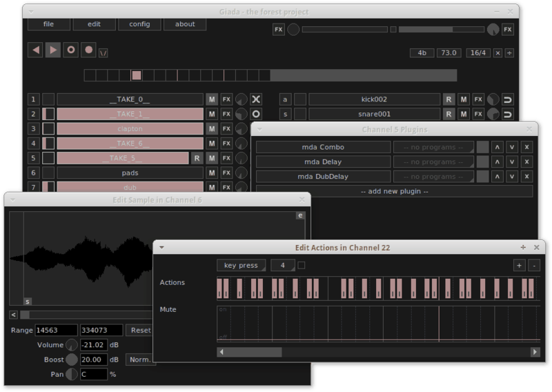Toggle R button on kick002 channel
The image size is (552, 392).
pos(448,99)
